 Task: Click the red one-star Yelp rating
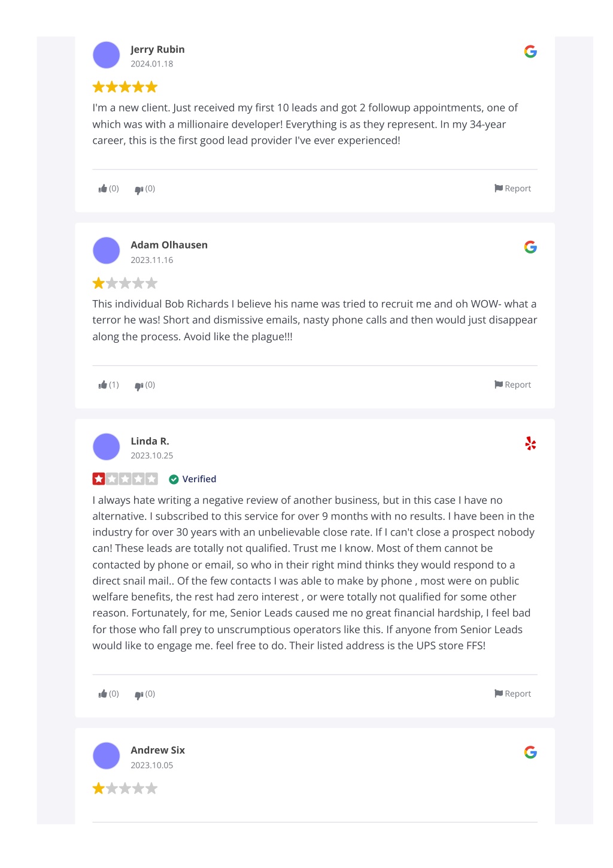click(125, 479)
